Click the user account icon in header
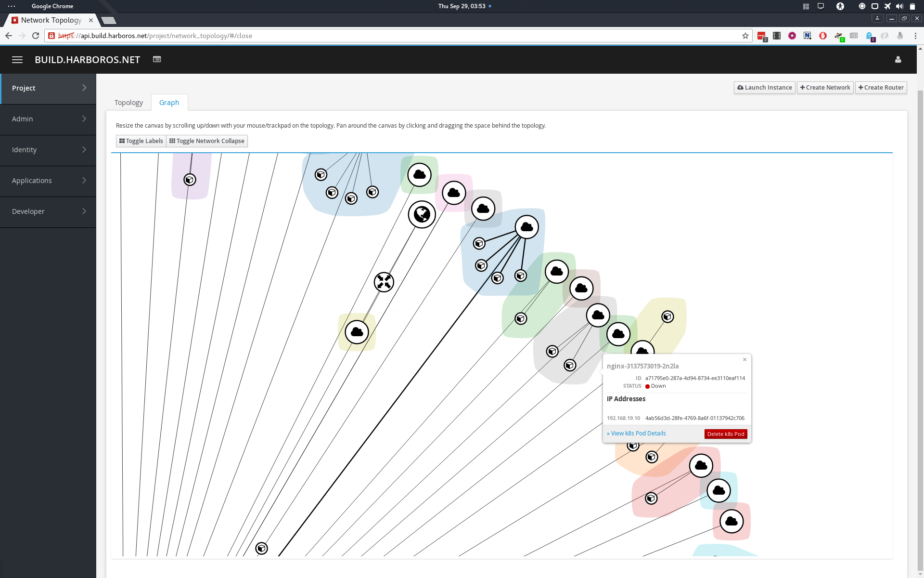Viewport: 924px width, 578px height. point(898,60)
